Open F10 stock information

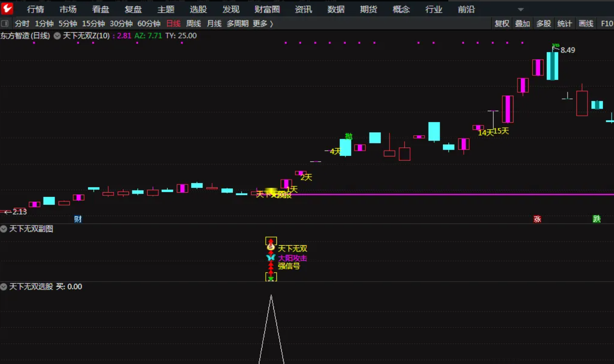pyautogui.click(x=605, y=23)
